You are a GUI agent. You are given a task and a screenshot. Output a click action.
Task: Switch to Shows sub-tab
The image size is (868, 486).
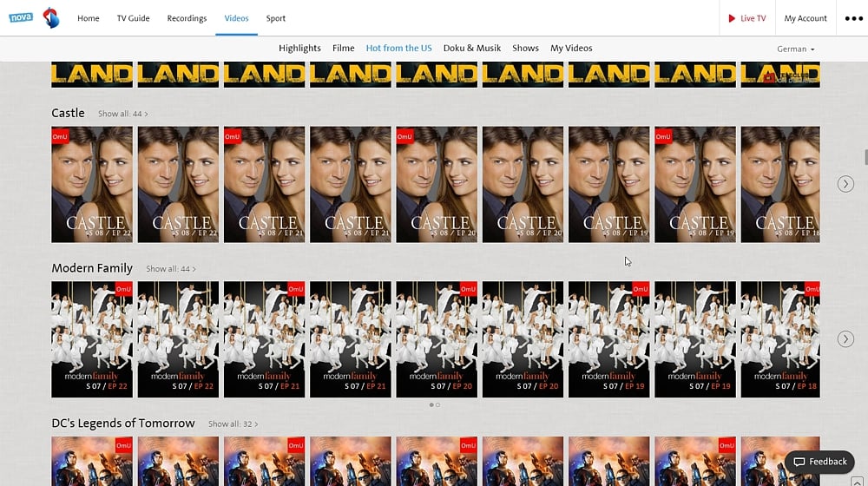[x=525, y=48]
